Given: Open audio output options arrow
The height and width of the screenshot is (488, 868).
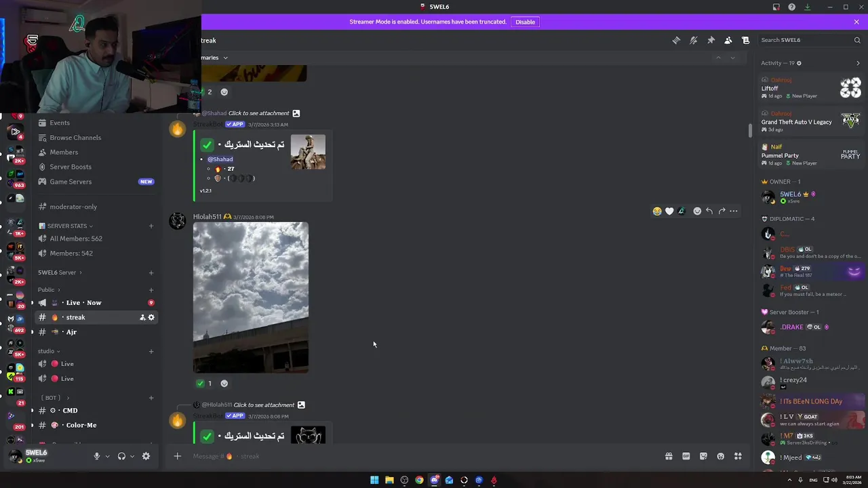Looking at the screenshot, I should [132, 456].
